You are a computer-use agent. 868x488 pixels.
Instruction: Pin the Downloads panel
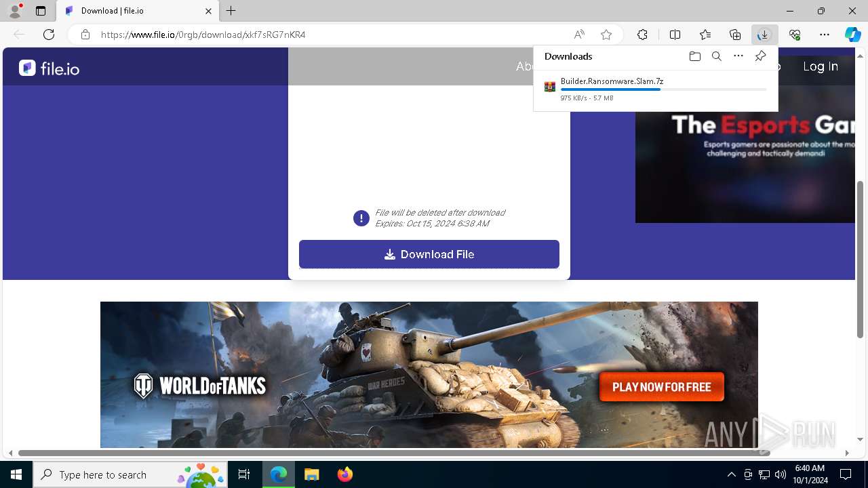point(760,56)
